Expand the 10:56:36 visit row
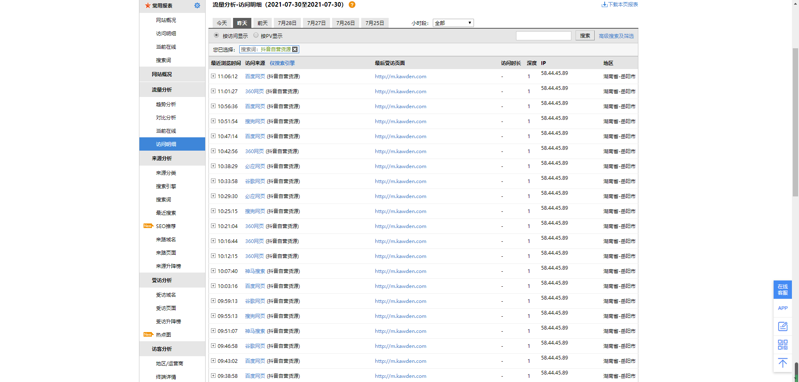This screenshot has width=799, height=382. pyautogui.click(x=213, y=106)
